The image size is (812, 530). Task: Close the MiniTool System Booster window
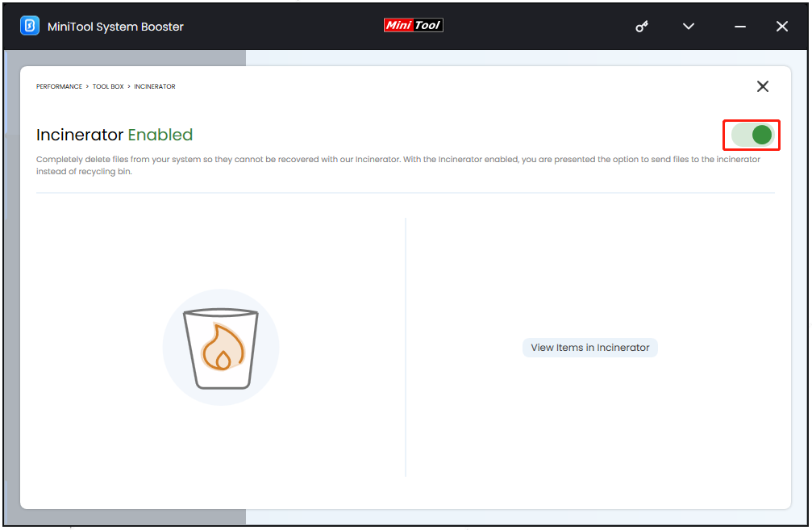[x=782, y=27]
